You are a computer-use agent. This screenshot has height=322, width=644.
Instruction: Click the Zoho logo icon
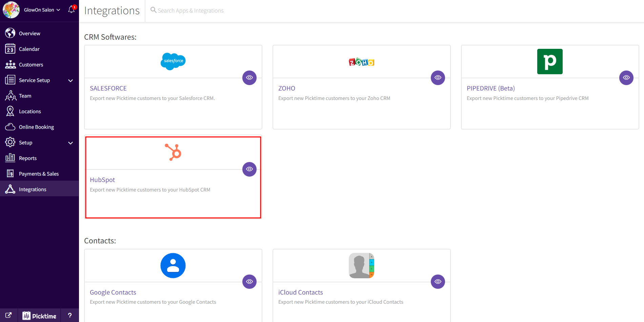[x=361, y=62]
